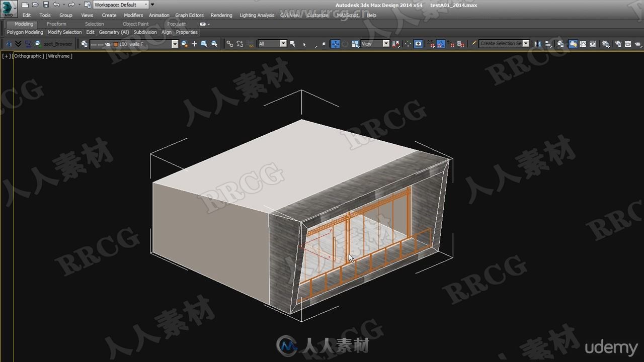The width and height of the screenshot is (644, 362).
Task: Click the Save File floppy icon
Action: (46, 5)
